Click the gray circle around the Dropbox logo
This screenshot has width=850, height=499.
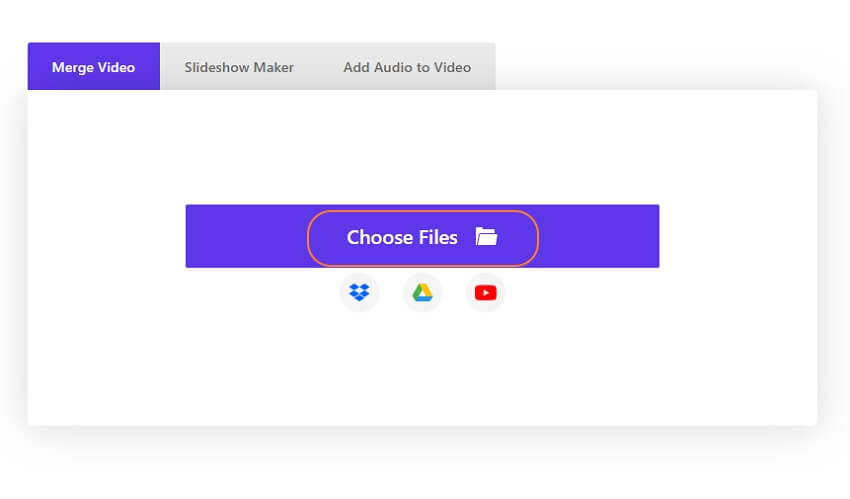[x=359, y=293]
